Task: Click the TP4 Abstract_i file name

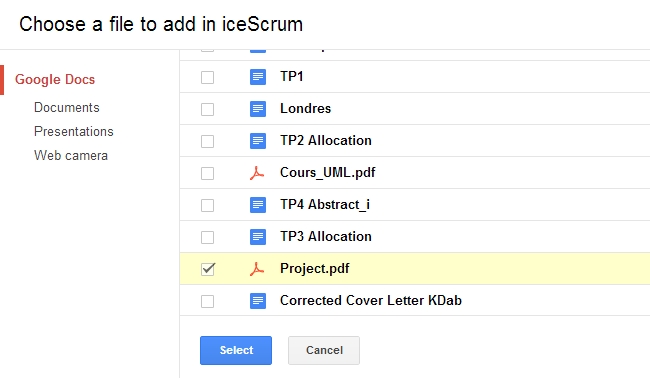Action: pos(325,205)
